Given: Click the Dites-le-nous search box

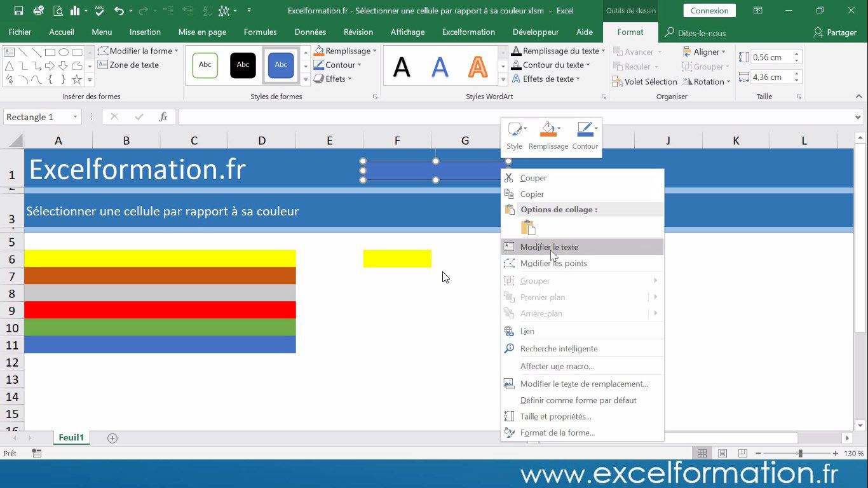Looking at the screenshot, I should (x=695, y=33).
